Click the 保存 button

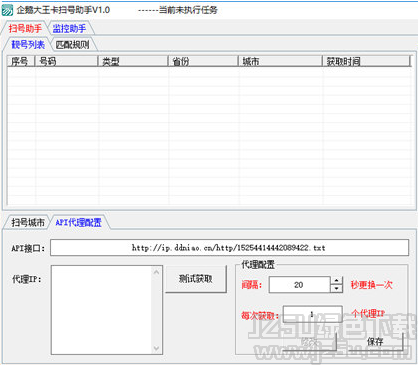pos(375,341)
